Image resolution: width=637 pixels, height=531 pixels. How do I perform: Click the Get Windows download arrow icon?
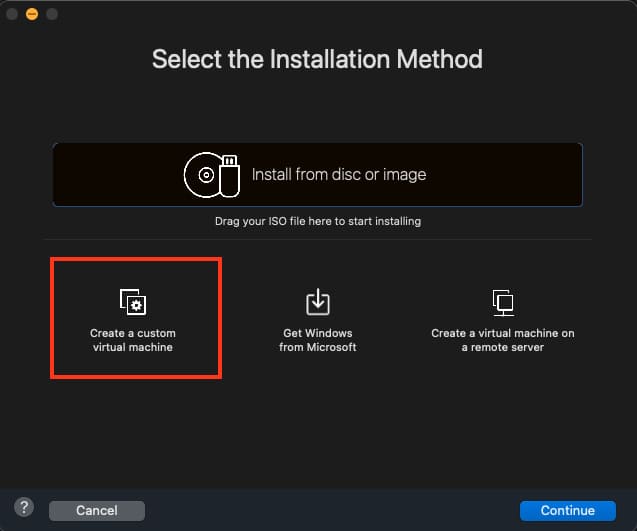pos(317,301)
